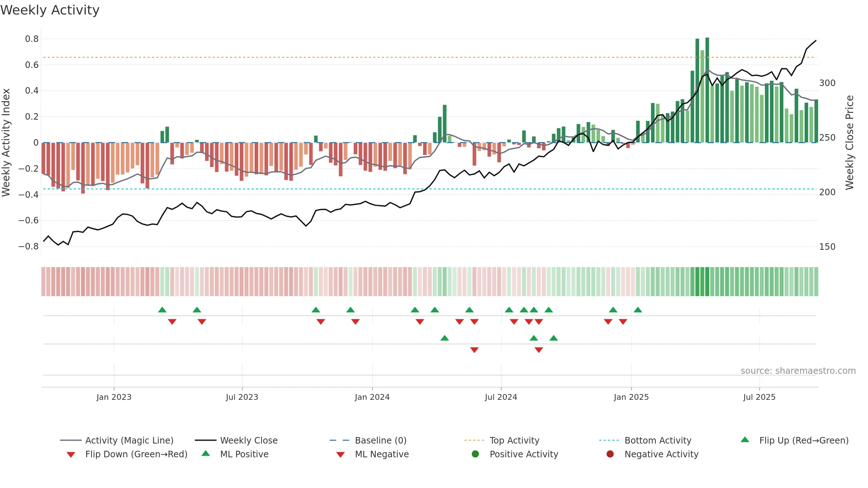
Task: Click the Jul 2023 axis label
Action: pyautogui.click(x=242, y=397)
